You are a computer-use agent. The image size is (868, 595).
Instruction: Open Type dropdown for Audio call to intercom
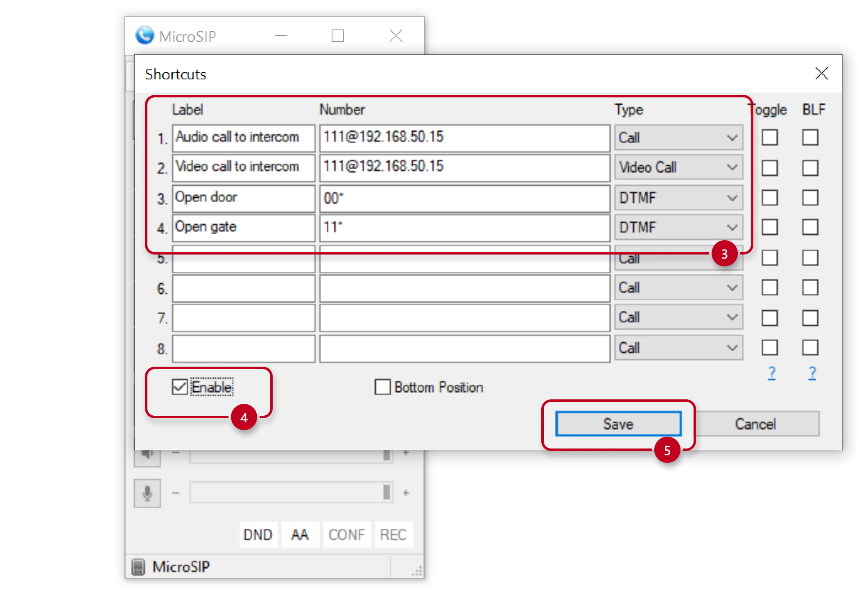point(678,138)
